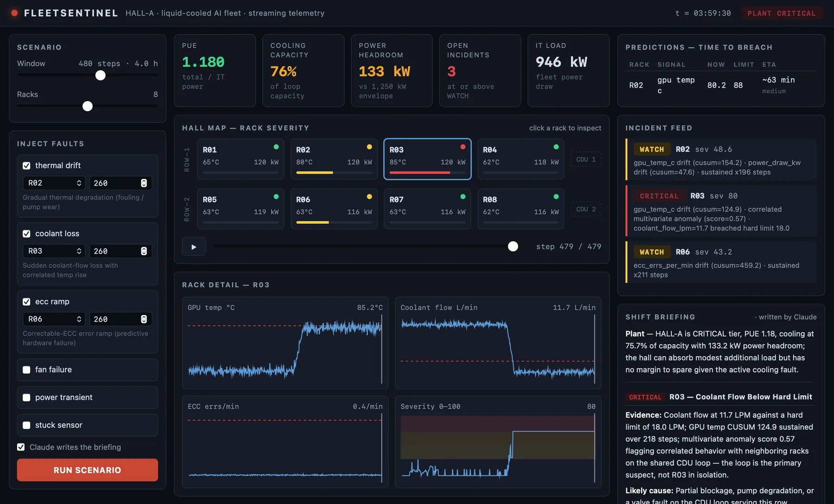Click the Window steps slider handle
The image size is (834, 504).
pos(101,75)
